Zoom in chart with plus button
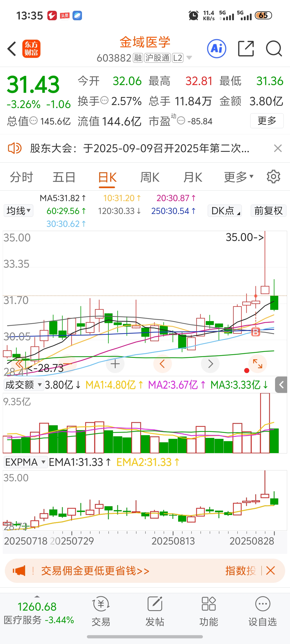This screenshot has height=644, width=290. [115, 364]
